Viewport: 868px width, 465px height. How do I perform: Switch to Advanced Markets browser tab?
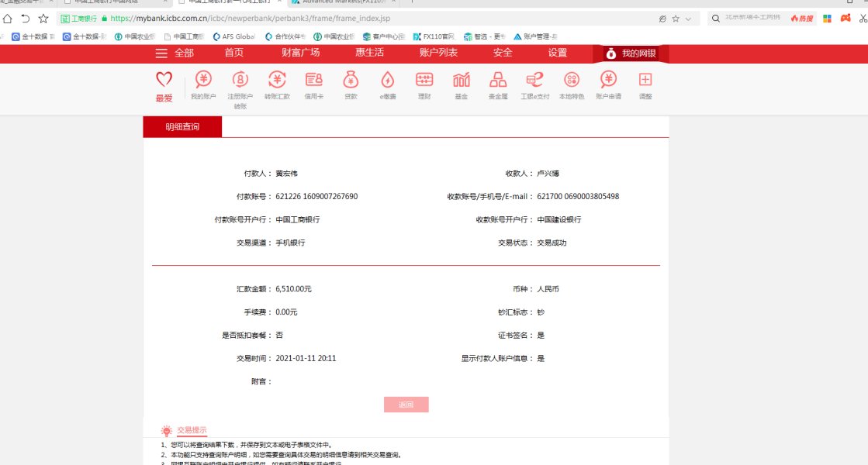[343, 2]
